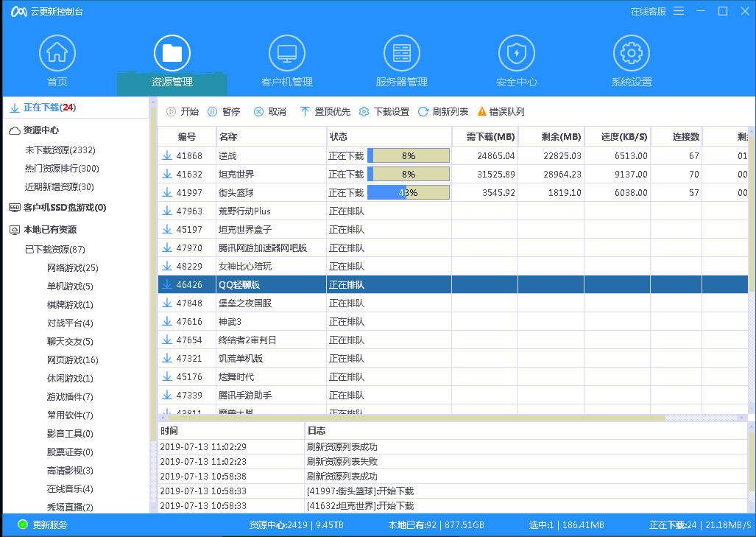Screen dimensions: 756x537
Task: Select the 女神比心陪玩 row
Action: (453, 267)
